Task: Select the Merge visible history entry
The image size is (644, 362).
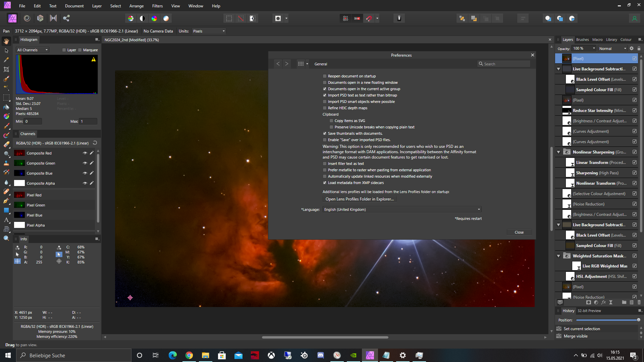Action: (x=596, y=336)
